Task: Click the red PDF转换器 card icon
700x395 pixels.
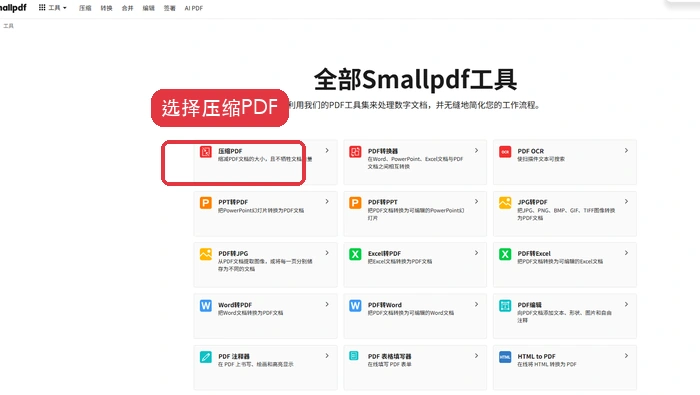Action: coord(355,152)
